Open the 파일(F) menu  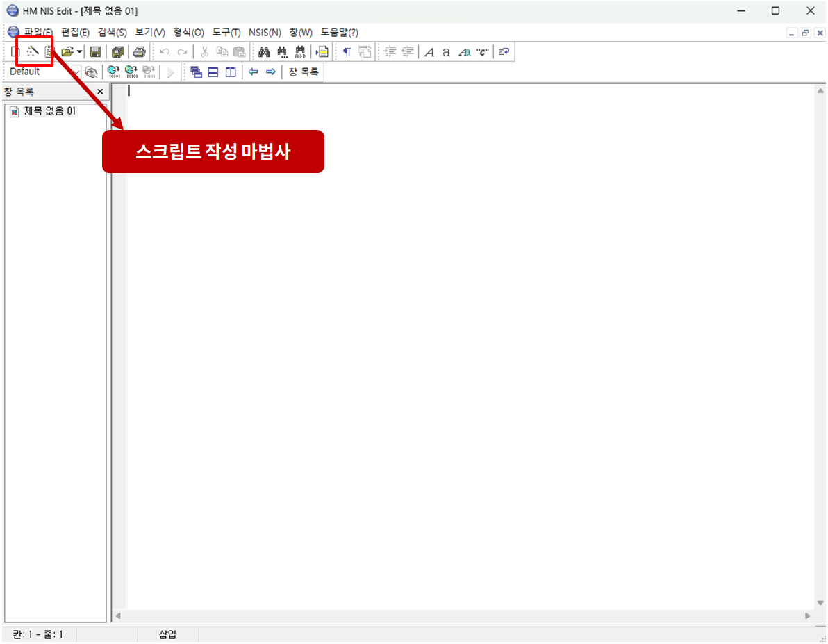coord(38,32)
